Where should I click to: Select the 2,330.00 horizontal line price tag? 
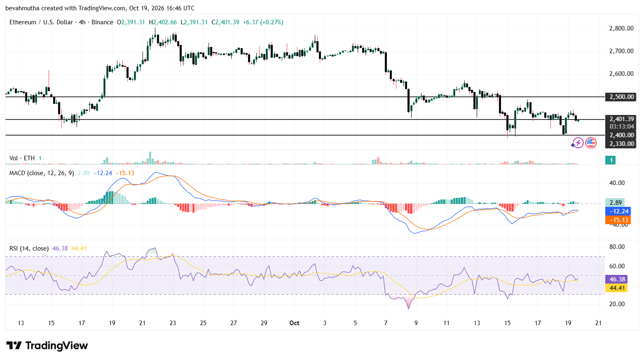click(x=621, y=144)
